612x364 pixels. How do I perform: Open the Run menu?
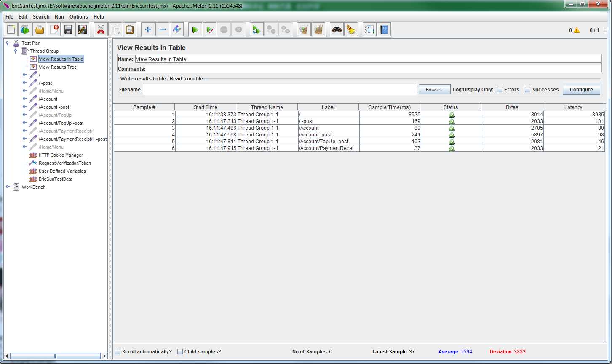(x=59, y=17)
